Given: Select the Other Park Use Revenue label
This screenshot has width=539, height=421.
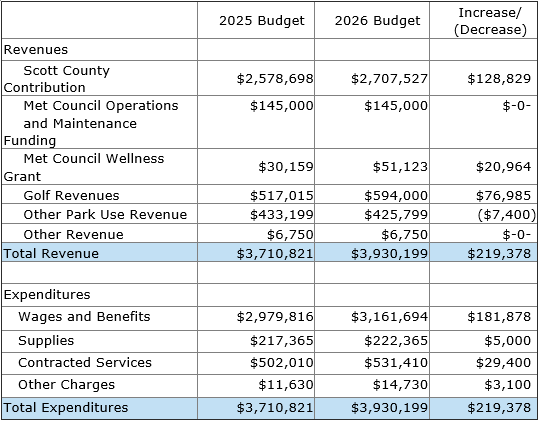Looking at the screenshot, I should pyautogui.click(x=105, y=214).
